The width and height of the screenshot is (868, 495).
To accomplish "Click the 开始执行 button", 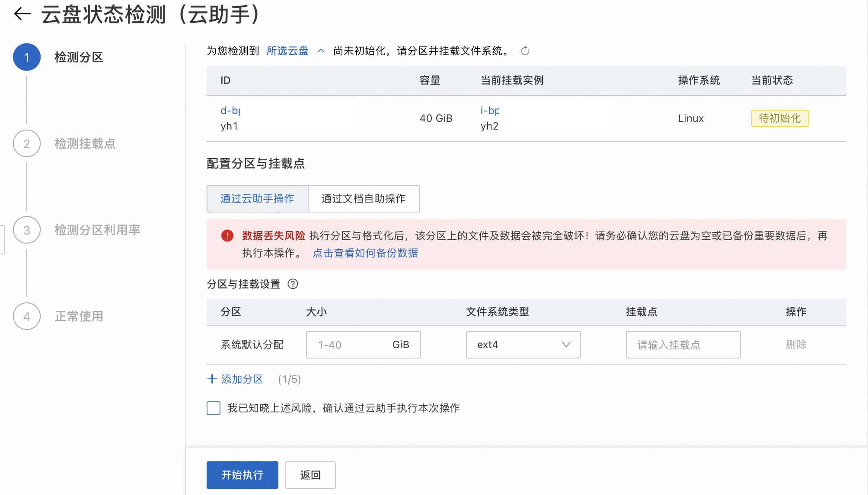I will tap(242, 475).
